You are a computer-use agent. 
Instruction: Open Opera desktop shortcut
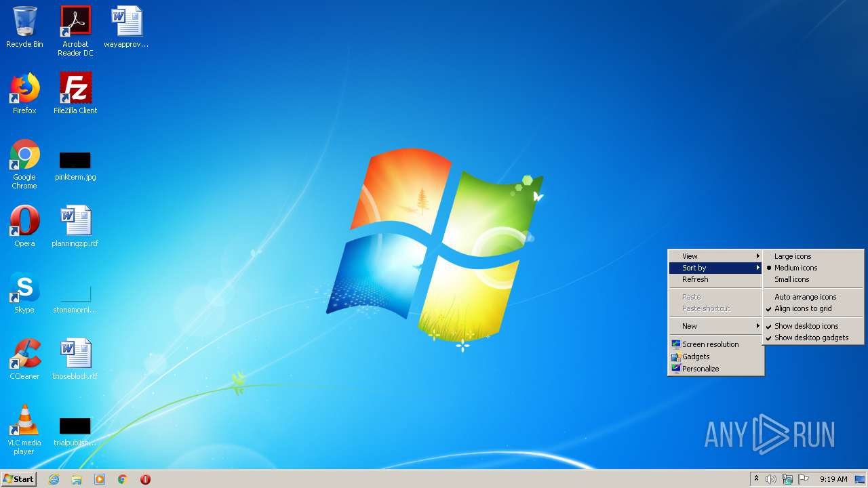point(24,226)
